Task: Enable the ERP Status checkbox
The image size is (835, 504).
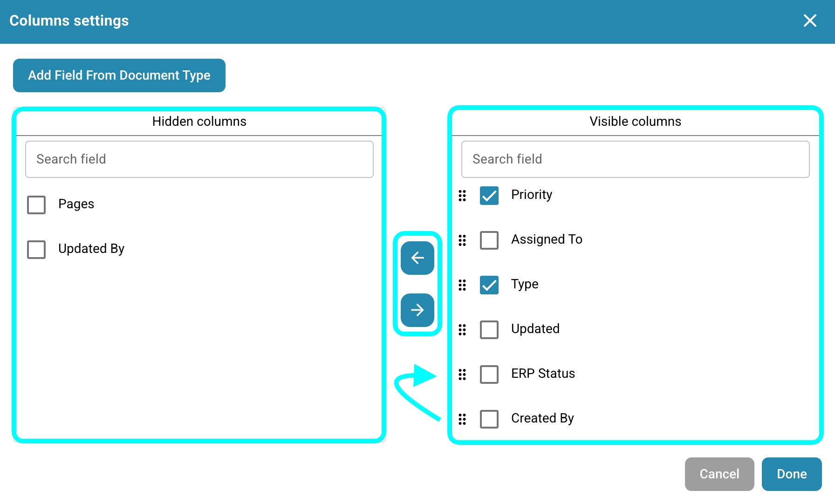Action: pos(489,375)
